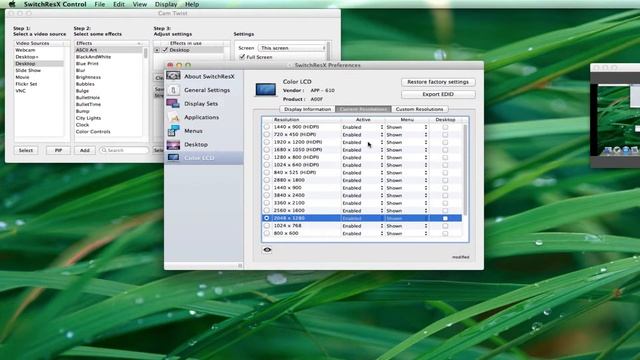Select the City Lights effect

coord(88,118)
